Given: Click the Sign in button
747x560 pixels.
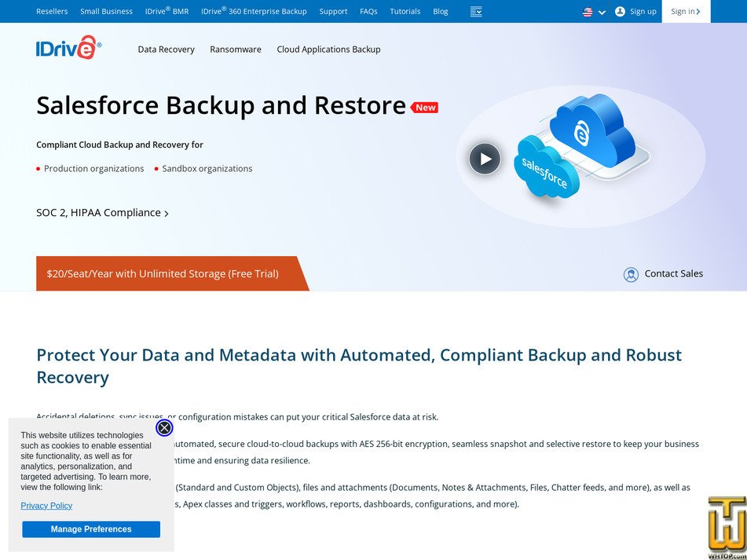Looking at the screenshot, I should click(686, 12).
